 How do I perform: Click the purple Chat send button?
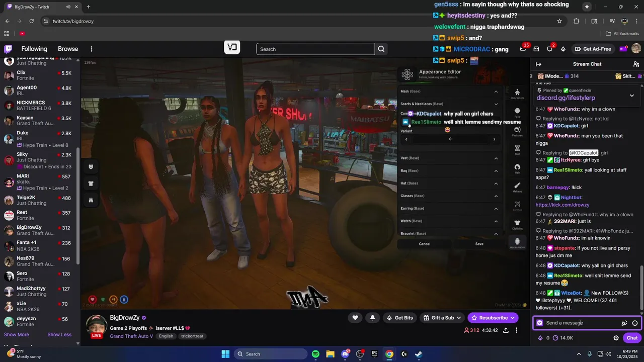632,338
